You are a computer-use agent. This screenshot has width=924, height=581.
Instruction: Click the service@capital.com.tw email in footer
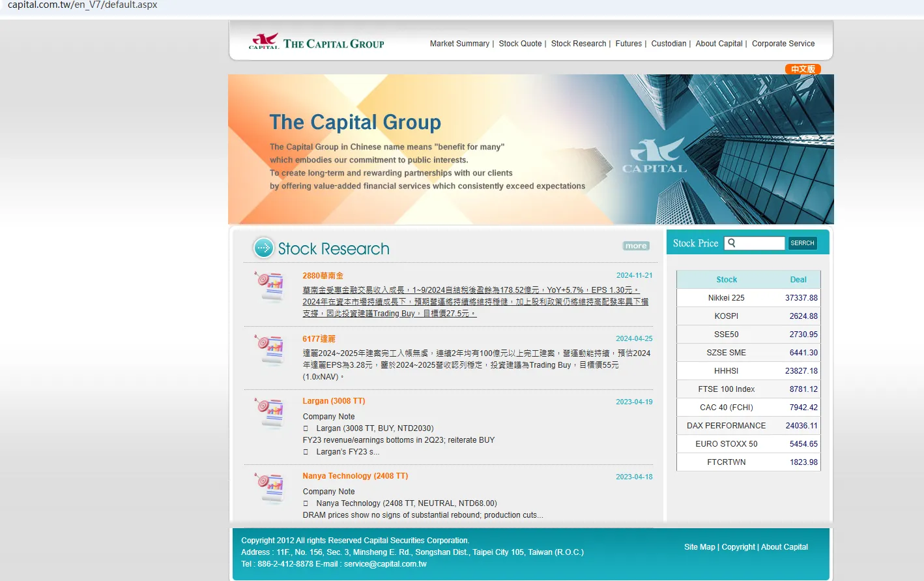(x=385, y=564)
